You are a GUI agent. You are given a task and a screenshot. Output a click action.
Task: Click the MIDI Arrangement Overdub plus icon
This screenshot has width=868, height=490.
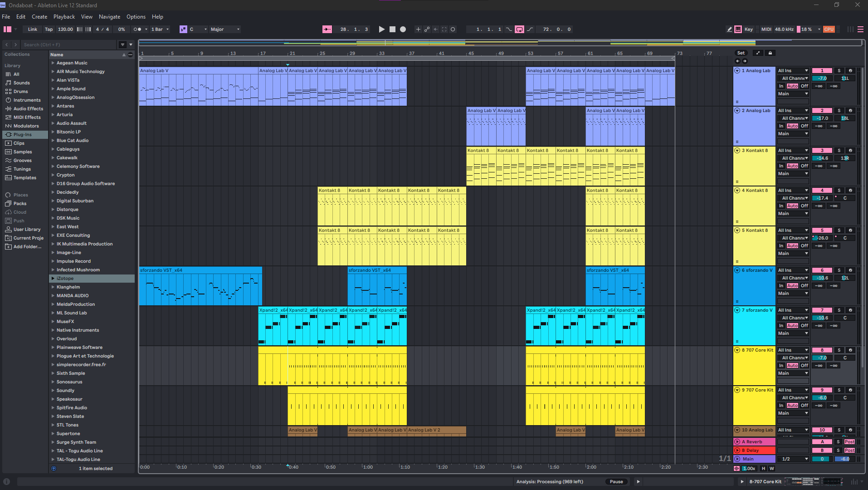click(x=418, y=29)
